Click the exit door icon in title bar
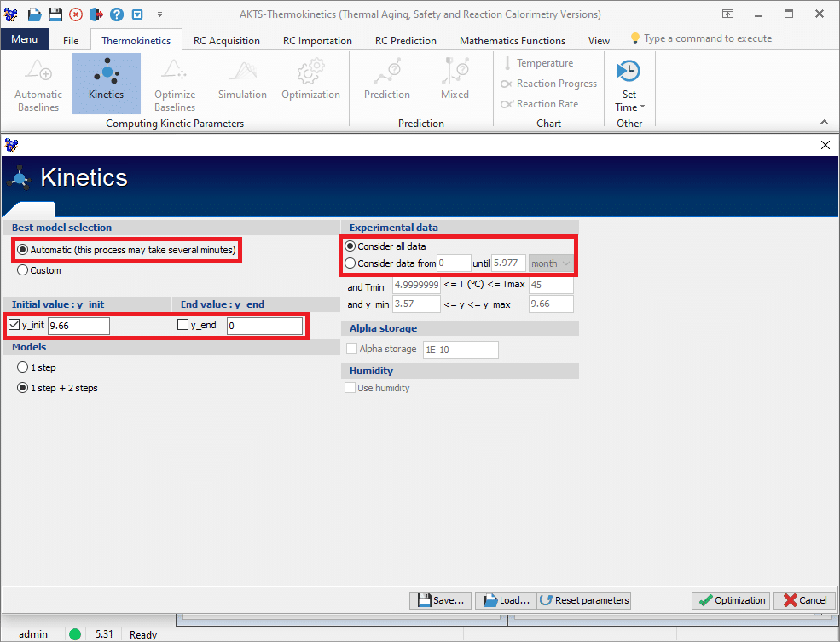 (x=96, y=14)
